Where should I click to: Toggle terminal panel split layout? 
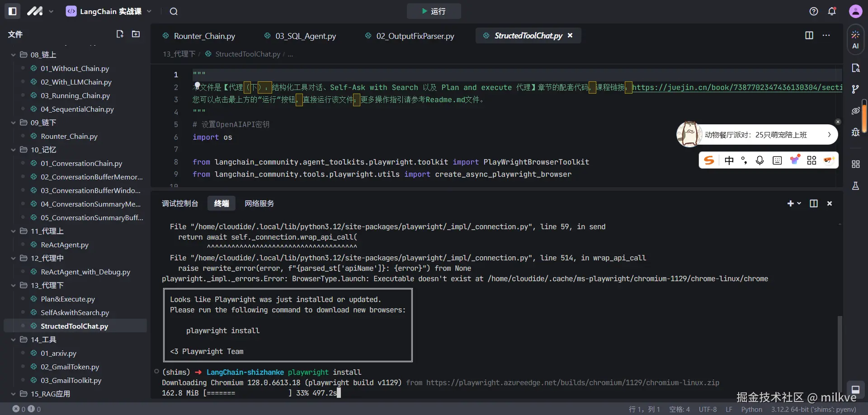tap(814, 203)
